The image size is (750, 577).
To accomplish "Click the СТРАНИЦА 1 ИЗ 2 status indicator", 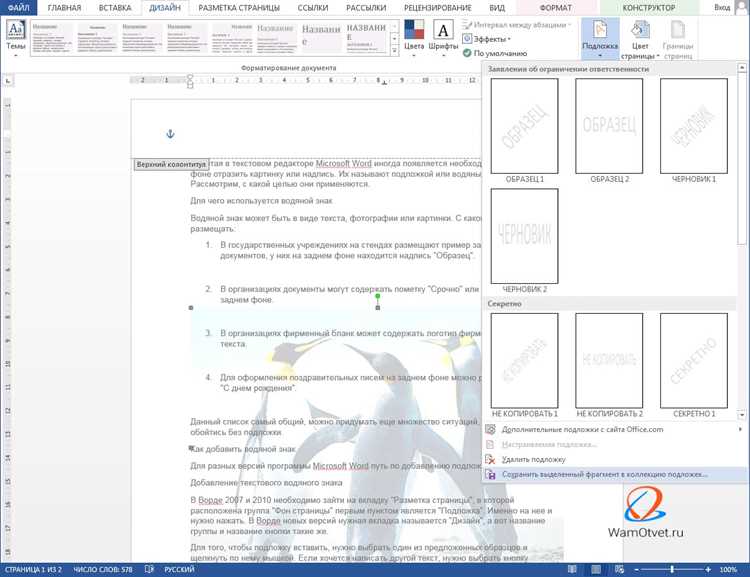I will click(x=33, y=569).
